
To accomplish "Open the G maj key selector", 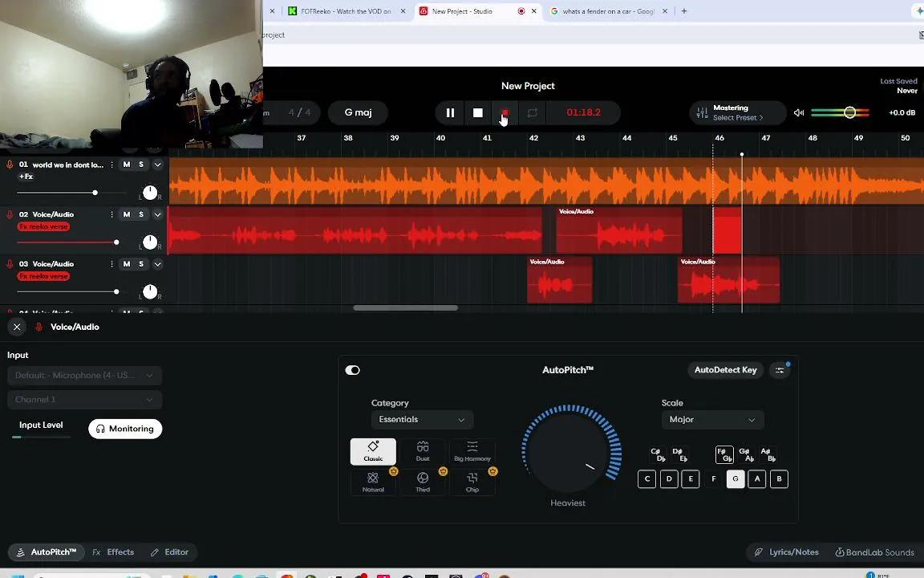I will (358, 112).
